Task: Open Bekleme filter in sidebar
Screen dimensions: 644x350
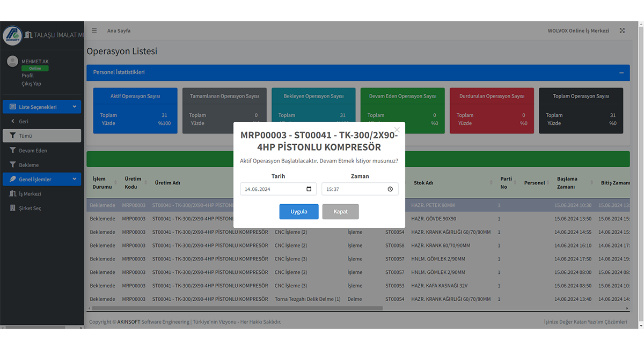Action: [29, 165]
